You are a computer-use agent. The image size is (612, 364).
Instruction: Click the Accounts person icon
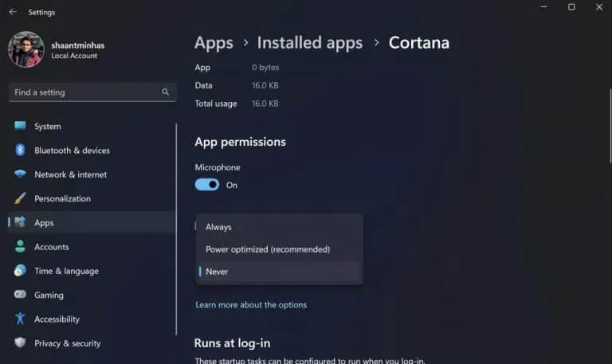pos(20,246)
